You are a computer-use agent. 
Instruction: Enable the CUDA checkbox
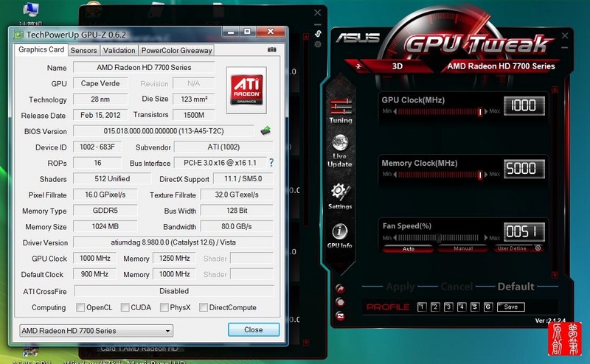pos(125,307)
